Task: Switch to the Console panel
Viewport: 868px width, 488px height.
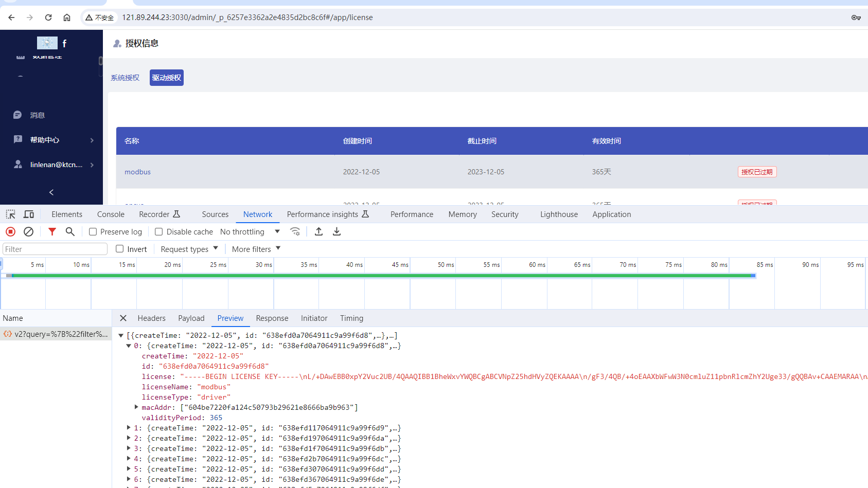Action: (111, 214)
